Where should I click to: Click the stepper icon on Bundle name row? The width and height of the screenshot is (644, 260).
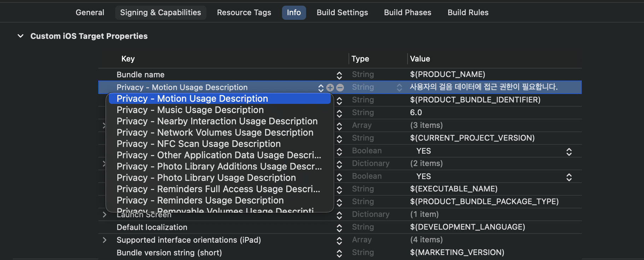pos(339,75)
